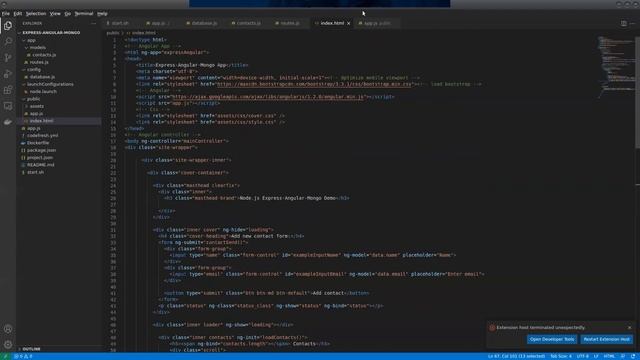Viewport: 640px width, 360px height.
Task: Click the public breadcrumb segment
Action: pyautogui.click(x=113, y=33)
